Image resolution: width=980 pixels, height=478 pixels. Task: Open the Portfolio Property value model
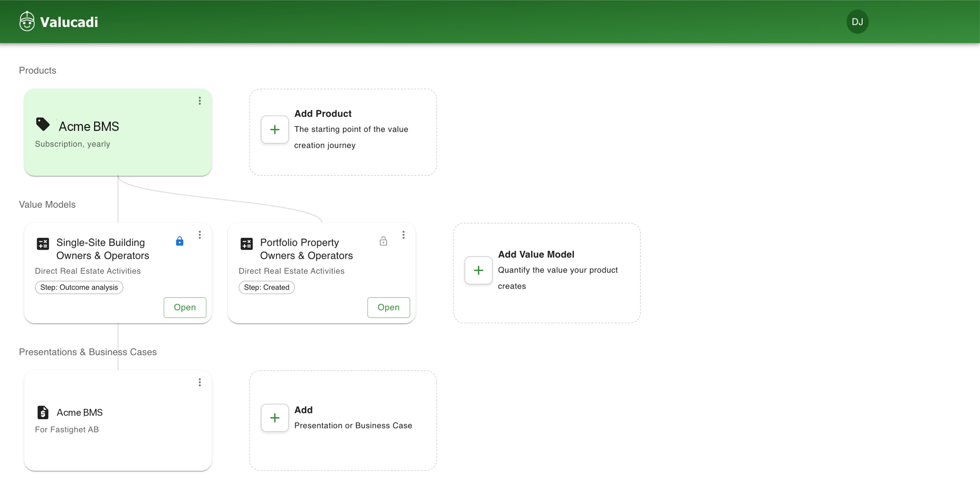coord(389,307)
